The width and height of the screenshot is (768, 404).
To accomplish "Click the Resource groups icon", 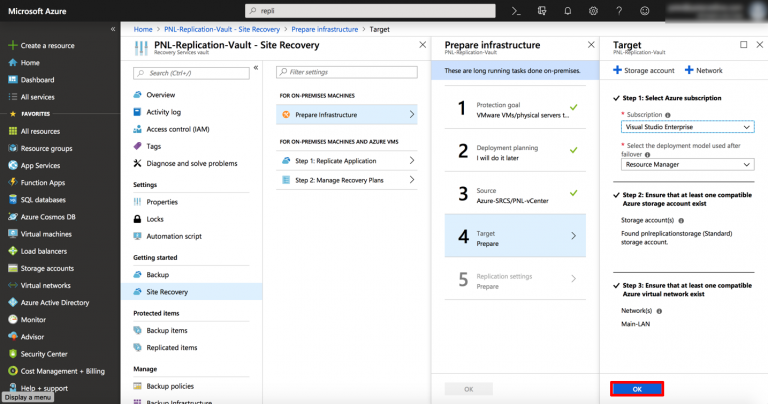I will tap(13, 148).
